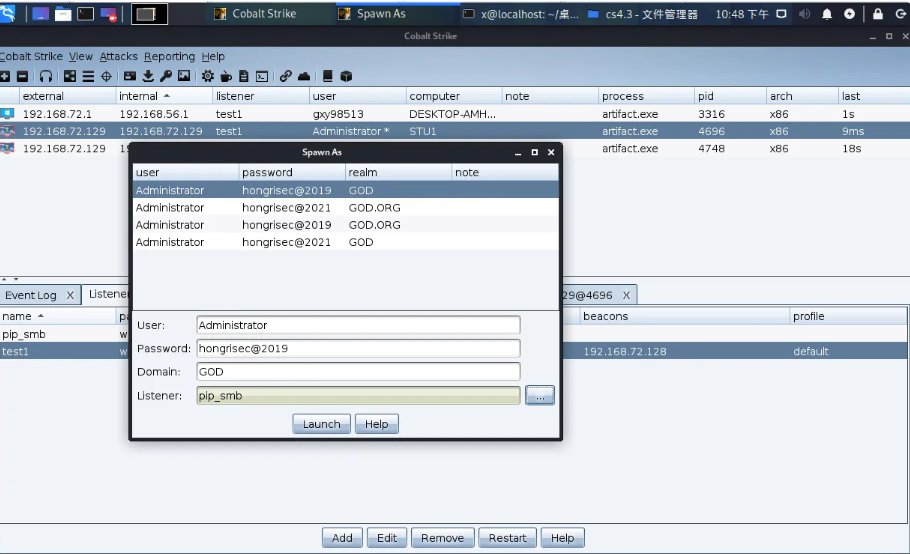Switch to Pivot Graph view icon
Image resolution: width=910 pixels, height=554 pixels.
pyautogui.click(x=70, y=76)
